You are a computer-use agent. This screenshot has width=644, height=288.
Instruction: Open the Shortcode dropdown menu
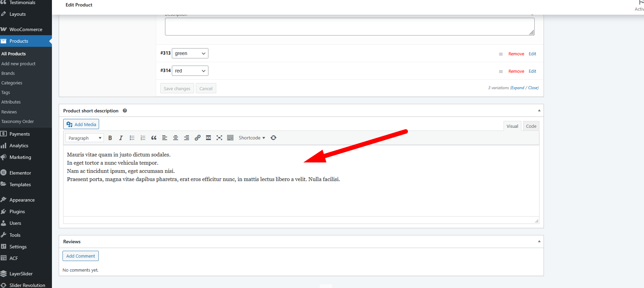[252, 138]
